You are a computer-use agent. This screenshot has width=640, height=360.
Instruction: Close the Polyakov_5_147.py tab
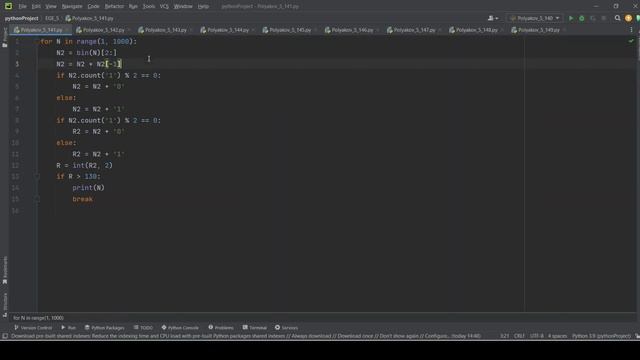[x=440, y=30]
